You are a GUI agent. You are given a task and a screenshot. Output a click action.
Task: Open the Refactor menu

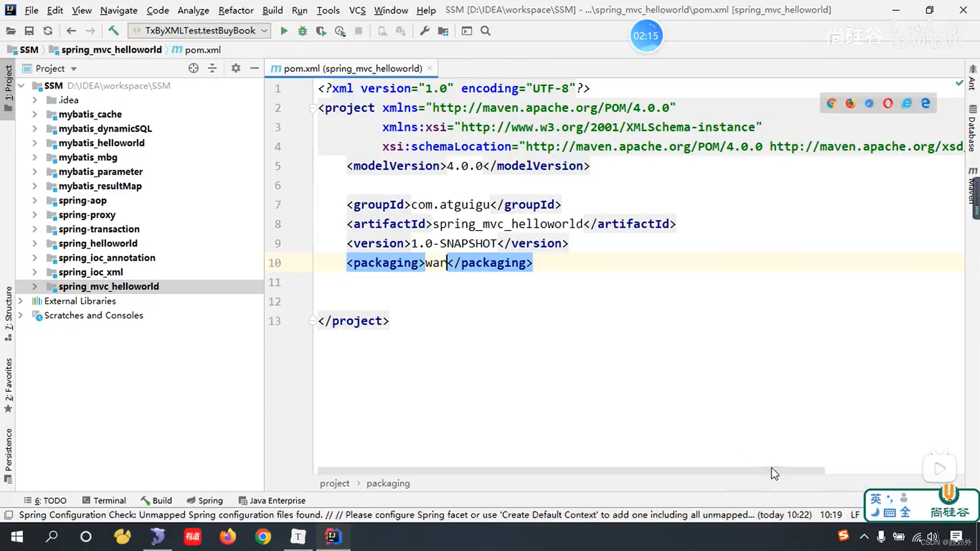[x=236, y=10]
